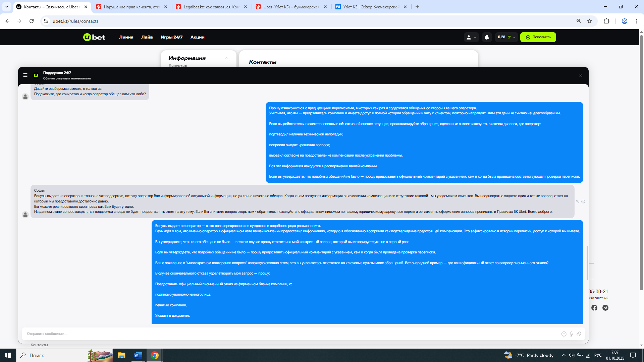Attach a file with the paperclip icon
644x362 pixels.
(x=579, y=334)
